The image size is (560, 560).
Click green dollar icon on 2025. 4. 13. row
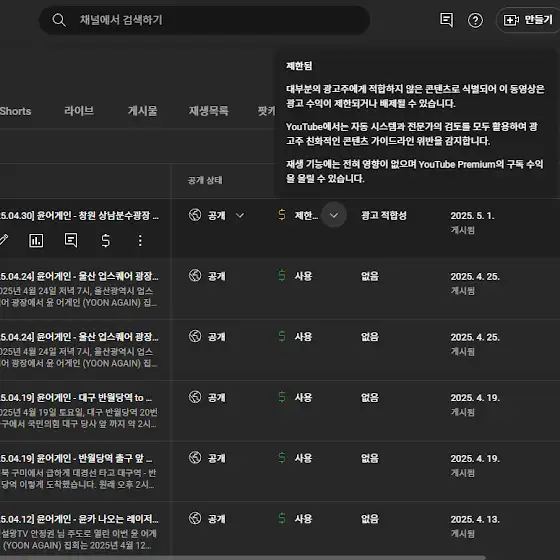pyautogui.click(x=282, y=518)
